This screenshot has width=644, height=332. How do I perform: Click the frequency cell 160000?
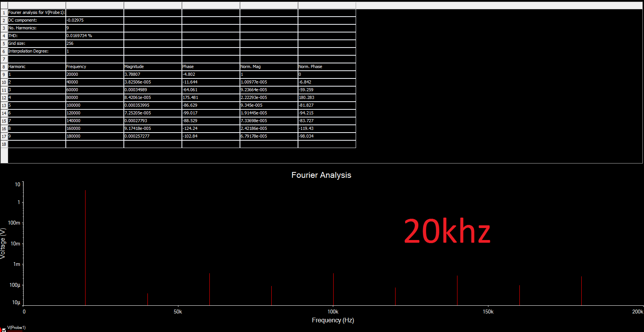click(x=95, y=129)
